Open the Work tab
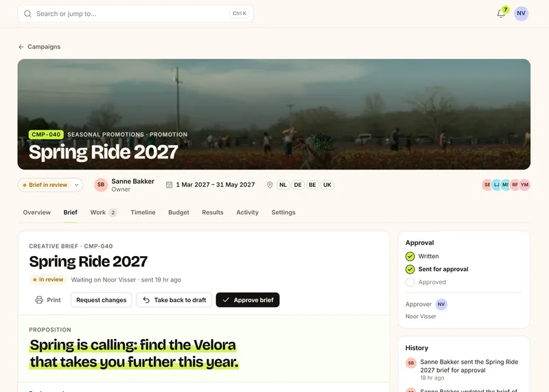 [x=104, y=212]
